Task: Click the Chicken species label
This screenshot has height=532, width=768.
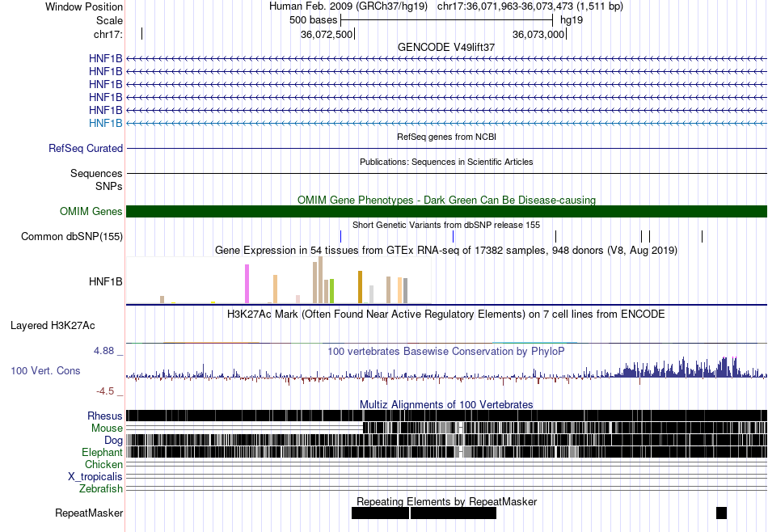Action: click(x=103, y=464)
